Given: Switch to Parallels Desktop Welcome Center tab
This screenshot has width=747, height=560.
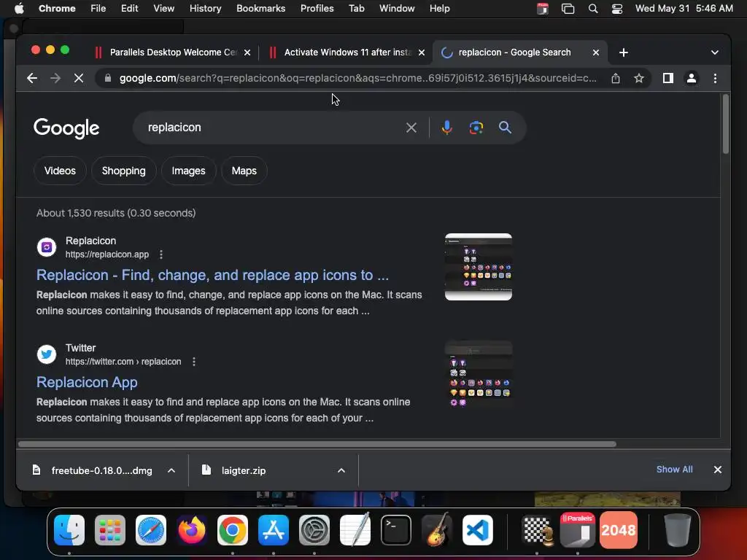Looking at the screenshot, I should [x=172, y=52].
